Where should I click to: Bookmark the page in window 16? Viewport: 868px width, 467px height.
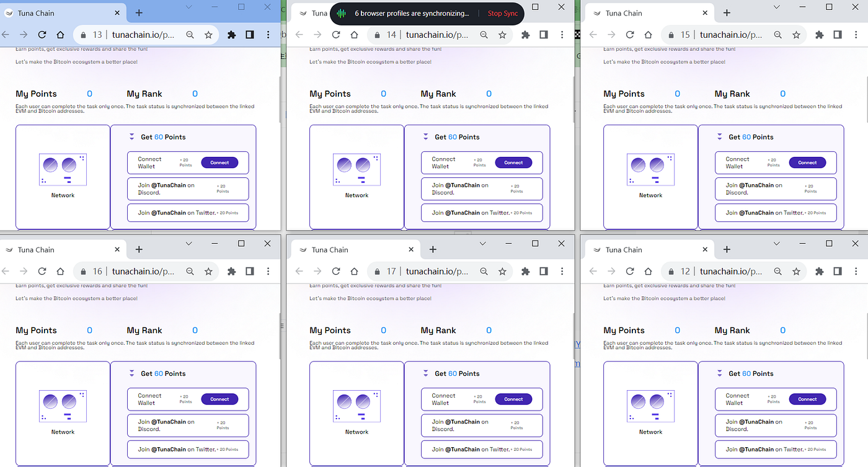[208, 271]
